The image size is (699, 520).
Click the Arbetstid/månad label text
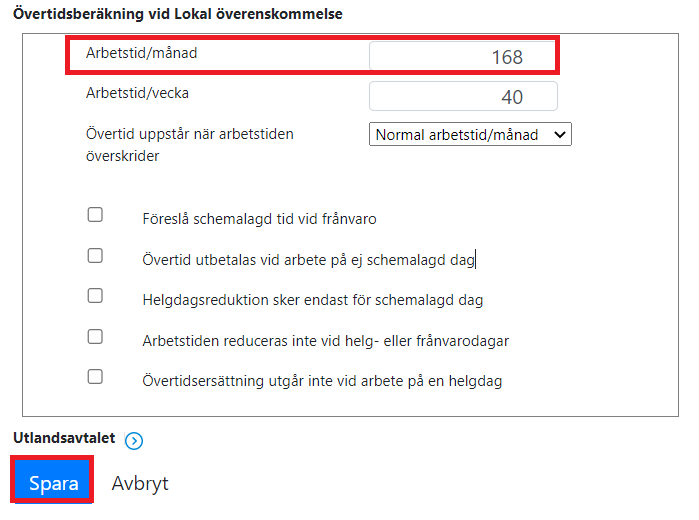142,53
